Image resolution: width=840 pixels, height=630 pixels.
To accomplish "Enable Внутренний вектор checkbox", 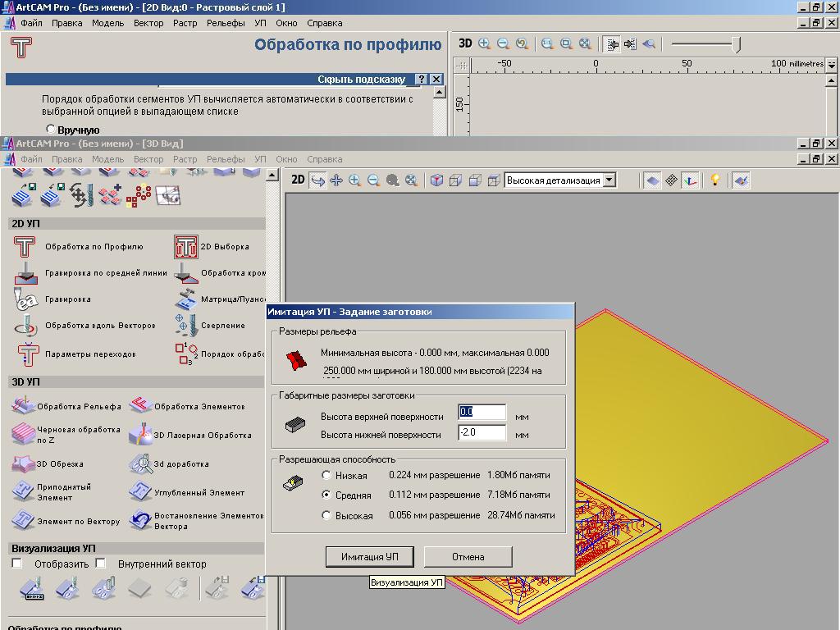I will pyautogui.click(x=101, y=563).
